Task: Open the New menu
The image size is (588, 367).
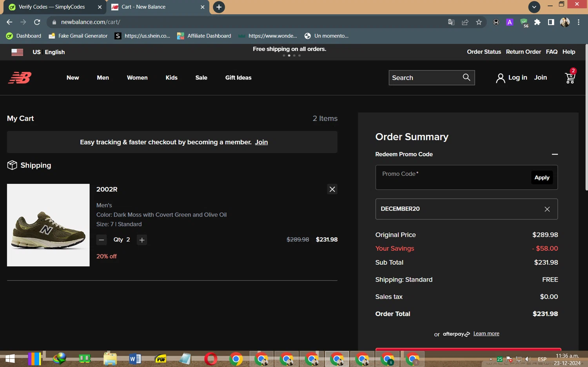Action: [x=73, y=78]
